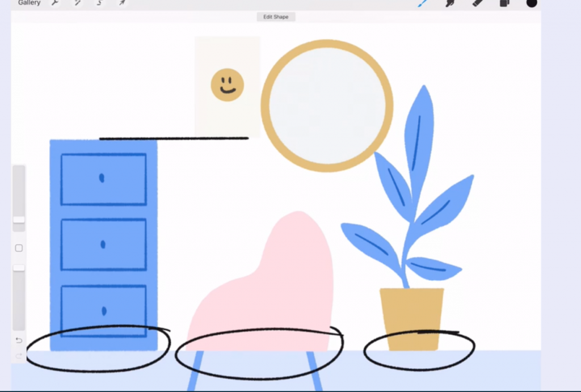Tap the square Modify button in sidebar

19,248
